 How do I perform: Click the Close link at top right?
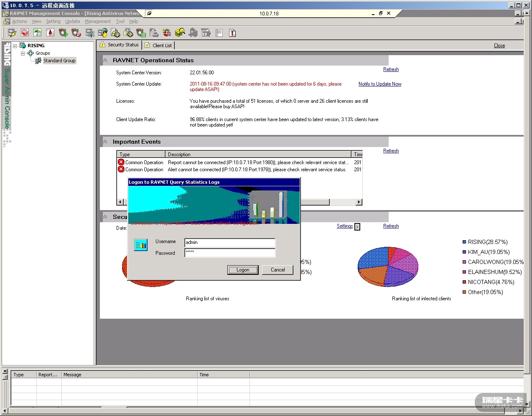click(499, 46)
